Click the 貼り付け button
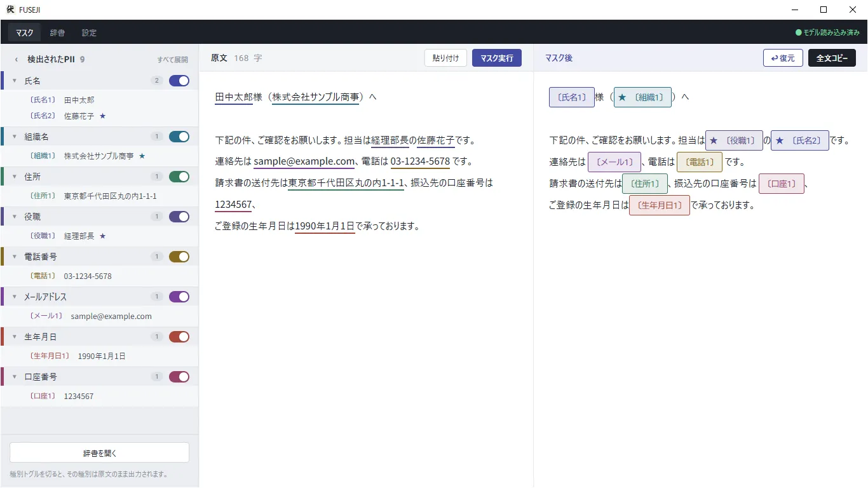The height and width of the screenshot is (488, 868). pos(446,58)
